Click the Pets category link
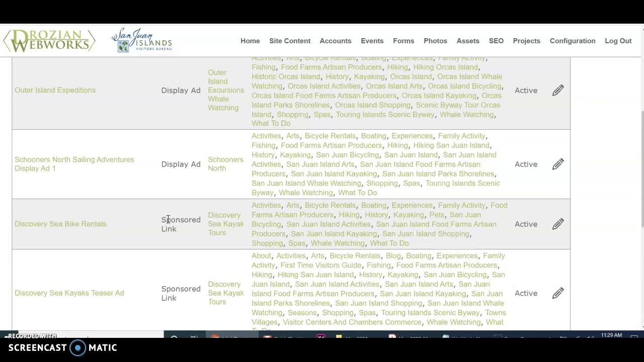This screenshot has width=644, height=362. coord(436,215)
